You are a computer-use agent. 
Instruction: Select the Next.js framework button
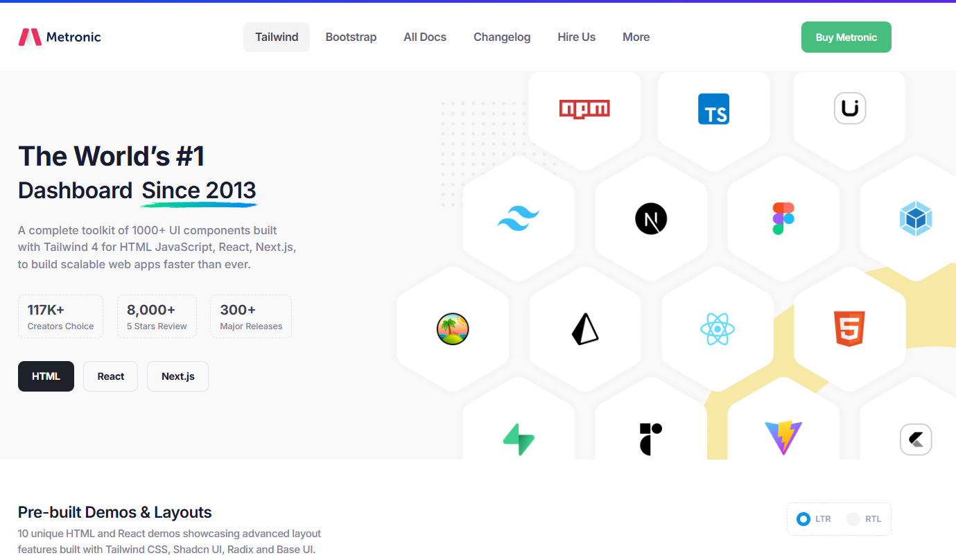[177, 376]
